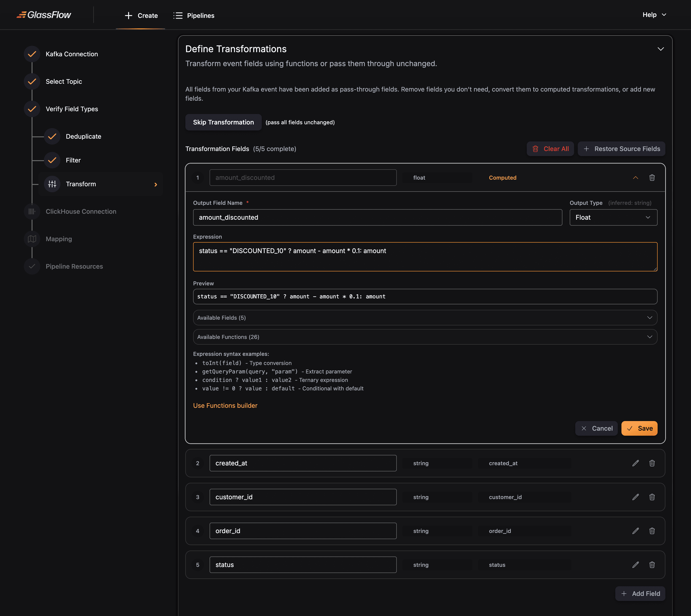Screen dimensions: 691x616
Task: Expand Available Fields section
Action: pyautogui.click(x=425, y=317)
